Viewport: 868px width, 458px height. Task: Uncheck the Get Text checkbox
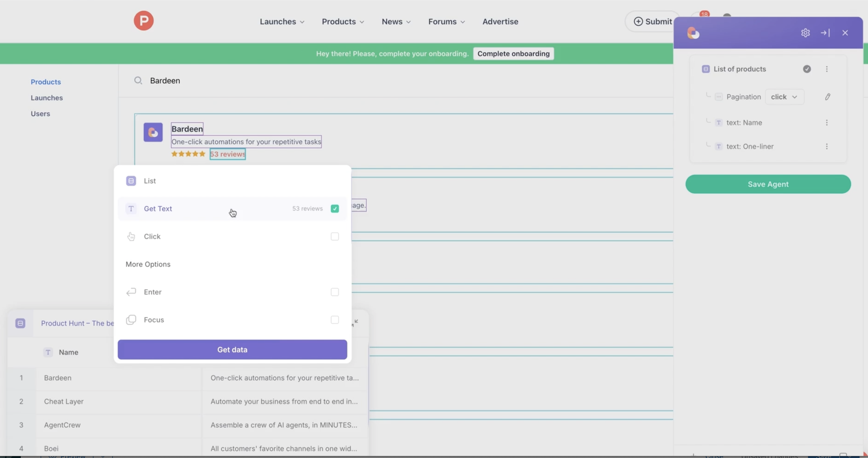coord(335,209)
